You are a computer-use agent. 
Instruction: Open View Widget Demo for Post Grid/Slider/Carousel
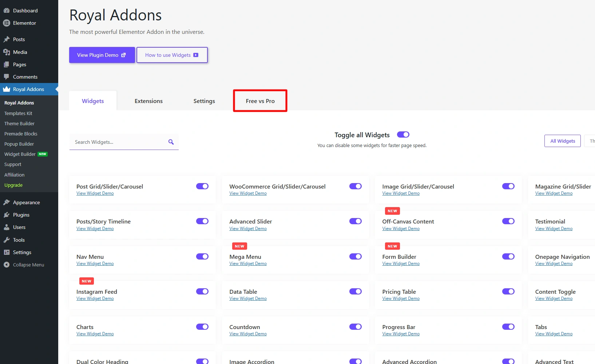pos(95,193)
